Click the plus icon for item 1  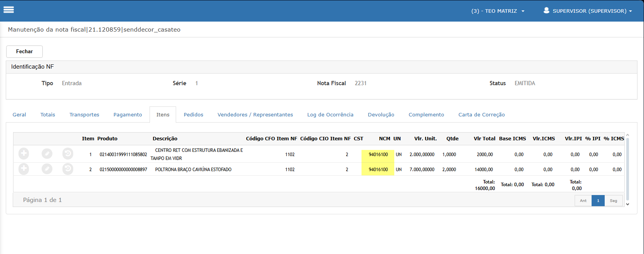click(x=24, y=154)
